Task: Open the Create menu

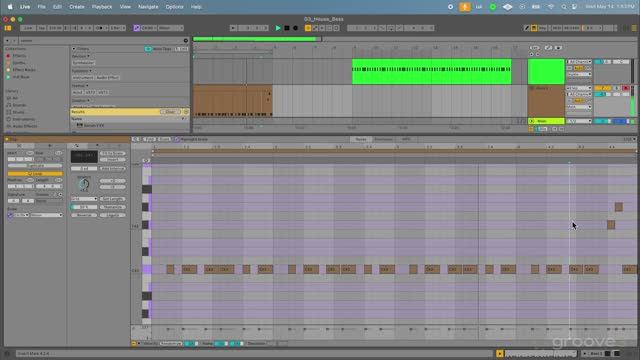Action: (77, 7)
